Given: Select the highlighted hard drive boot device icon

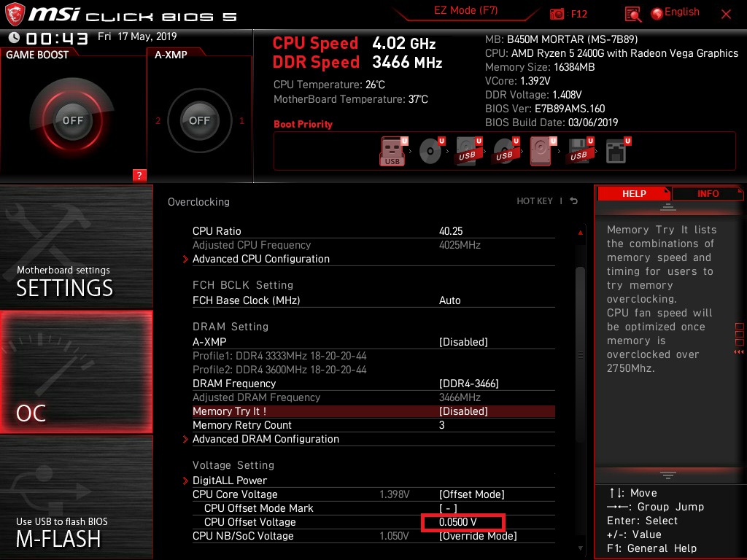Looking at the screenshot, I should (542, 152).
